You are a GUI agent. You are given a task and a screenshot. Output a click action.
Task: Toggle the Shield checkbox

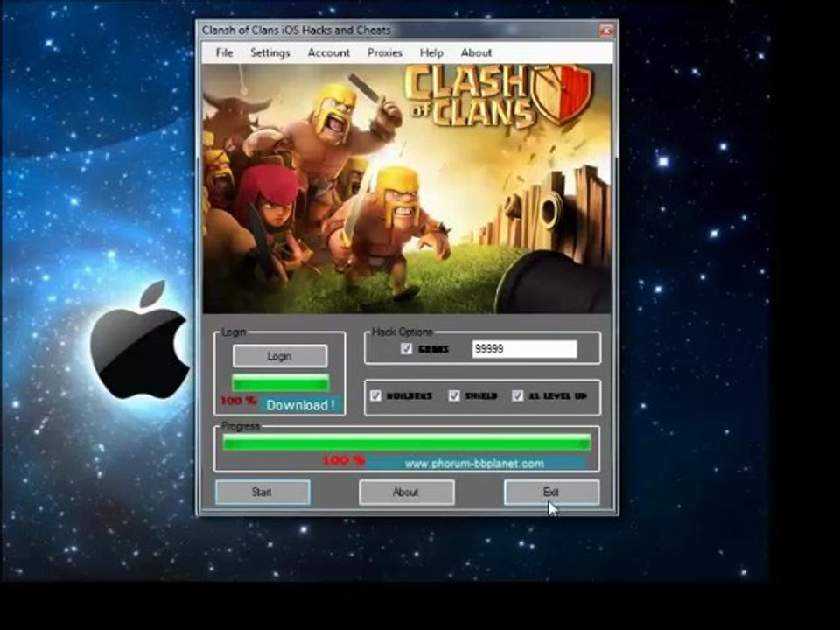pos(454,395)
